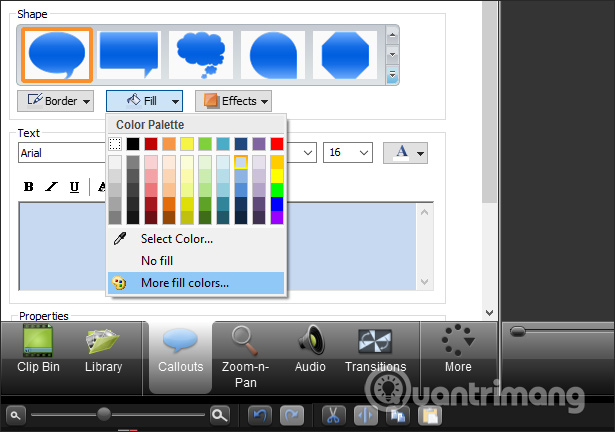Toggle Italic text formatting
The image size is (615, 432).
point(51,187)
